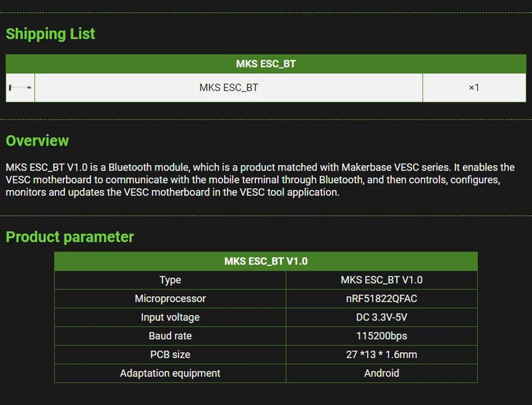Select the nRF51822QFAC value cell
The height and width of the screenshot is (405, 532).
[x=381, y=298]
